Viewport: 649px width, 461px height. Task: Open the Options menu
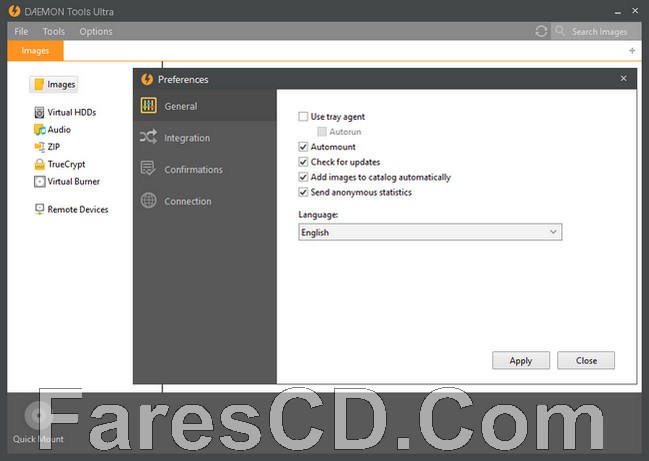96,31
